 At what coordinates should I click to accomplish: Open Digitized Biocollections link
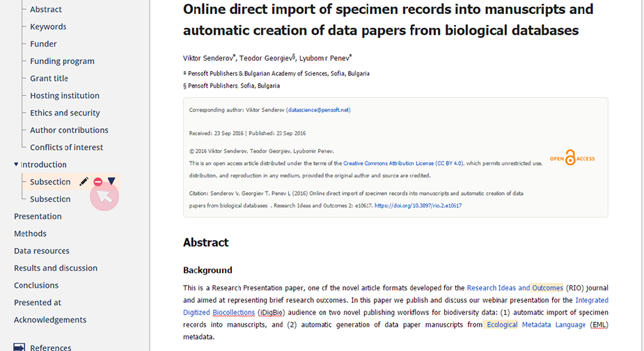(219, 313)
